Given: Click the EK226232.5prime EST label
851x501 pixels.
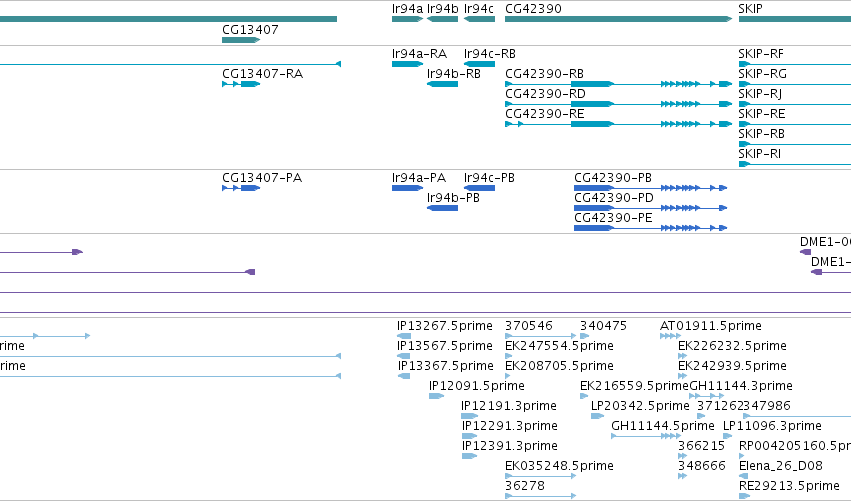Looking at the screenshot, I should (x=732, y=346).
